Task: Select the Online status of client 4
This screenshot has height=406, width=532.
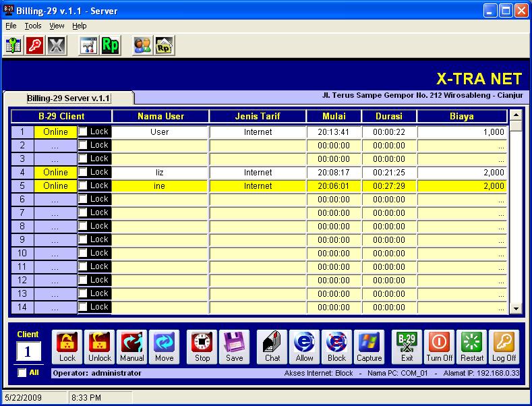Action: [56, 172]
